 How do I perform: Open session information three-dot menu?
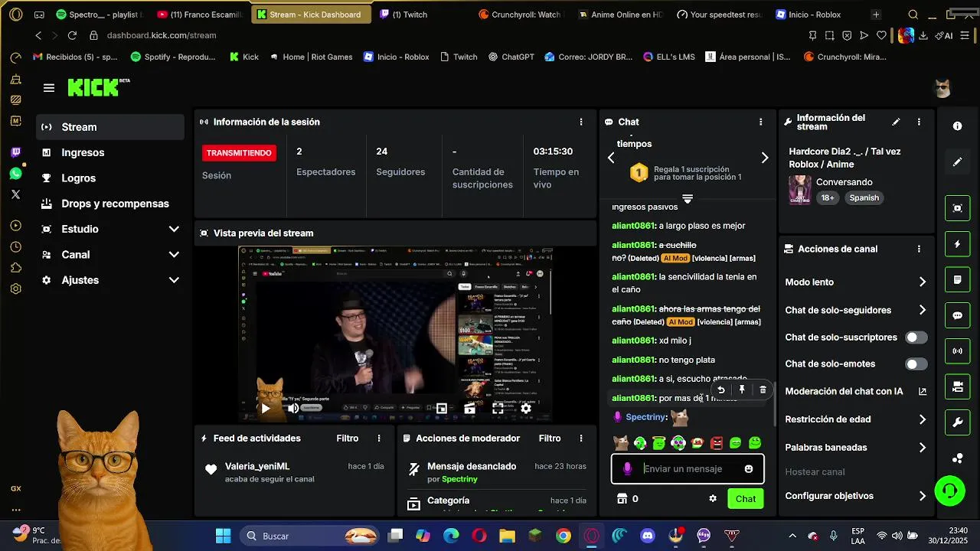(581, 122)
